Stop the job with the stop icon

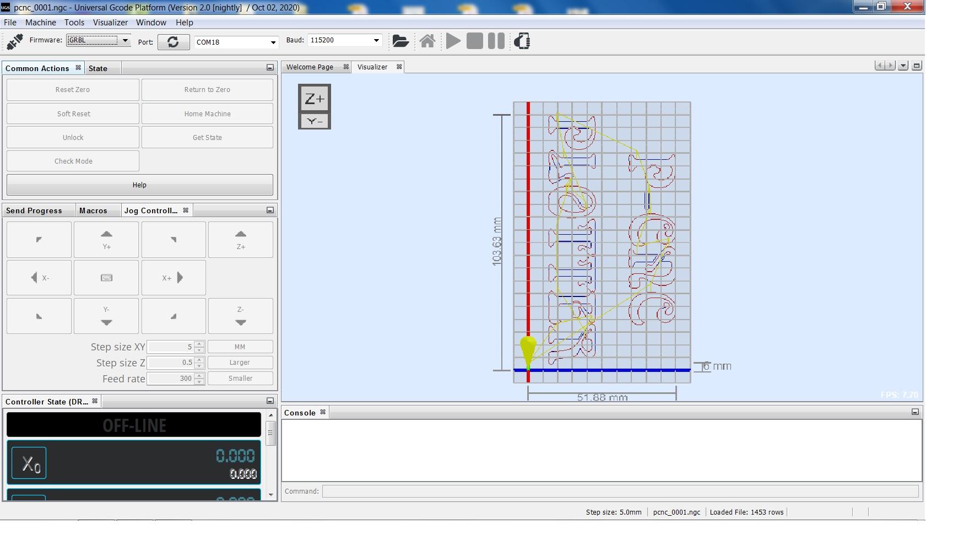(x=475, y=41)
